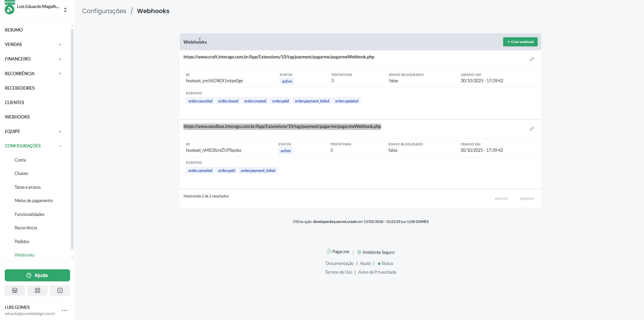Screen dimensions: 644x320
Task: Select Recorrência under Configurações submenu
Action: (26, 228)
